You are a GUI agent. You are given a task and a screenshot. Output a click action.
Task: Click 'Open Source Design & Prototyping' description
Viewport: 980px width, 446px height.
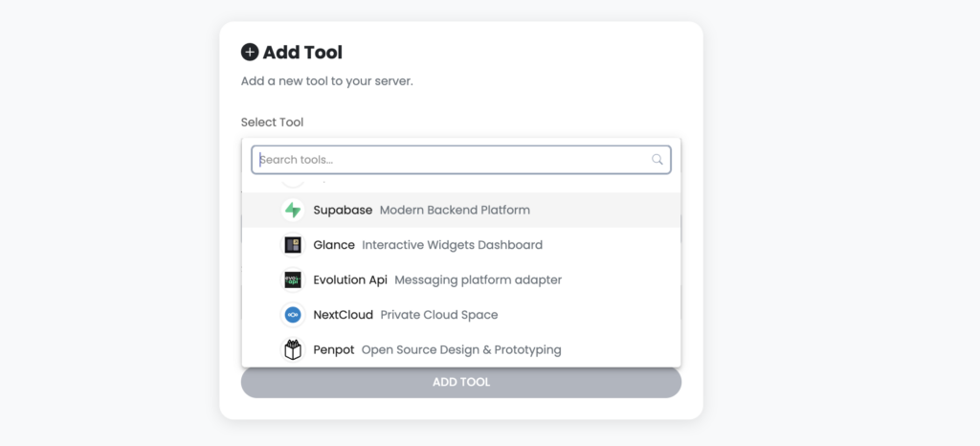click(461, 349)
